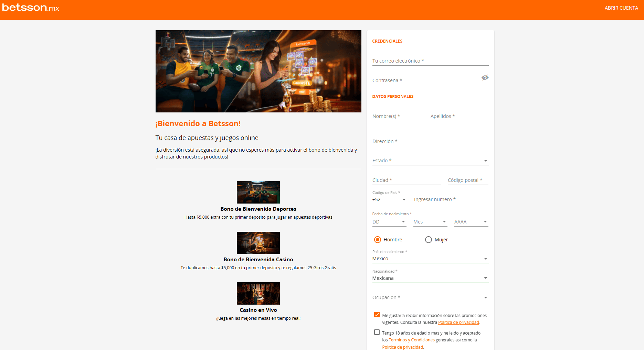Click ABRIR CUENTA in the header
The image size is (644, 350).
click(x=621, y=8)
